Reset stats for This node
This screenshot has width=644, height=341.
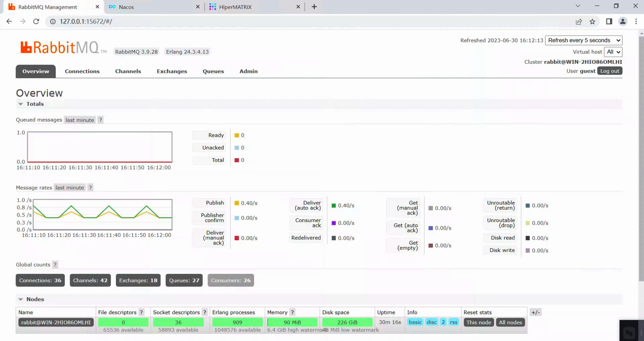tap(479, 322)
